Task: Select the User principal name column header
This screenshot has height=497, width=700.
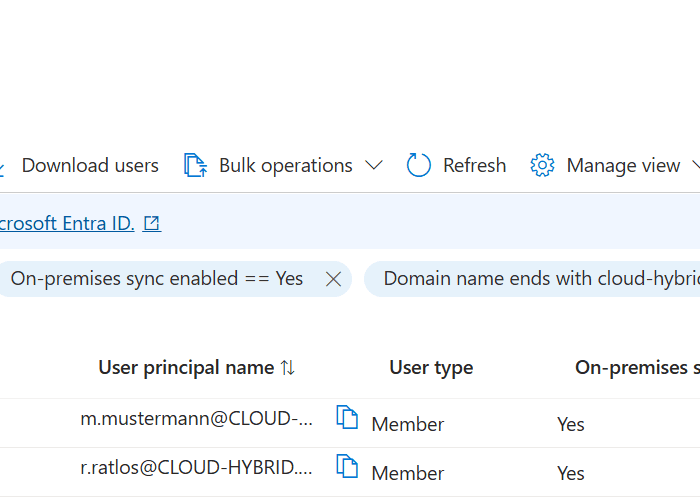Action: coord(186,368)
